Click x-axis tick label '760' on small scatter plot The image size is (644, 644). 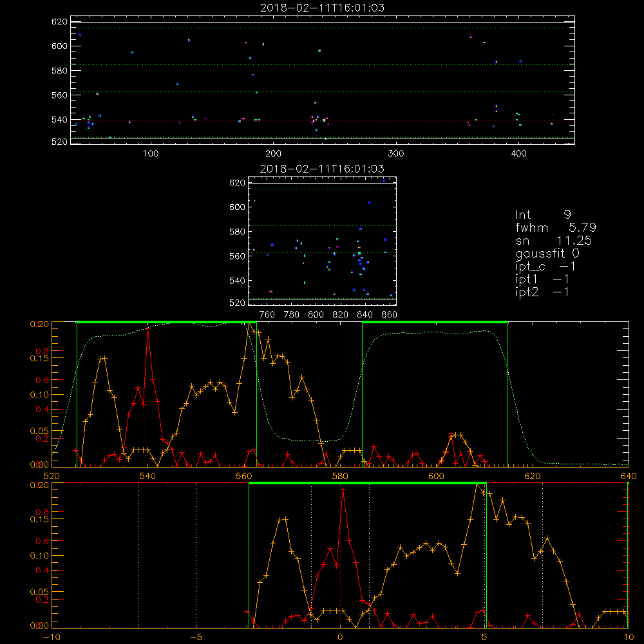[x=267, y=315]
